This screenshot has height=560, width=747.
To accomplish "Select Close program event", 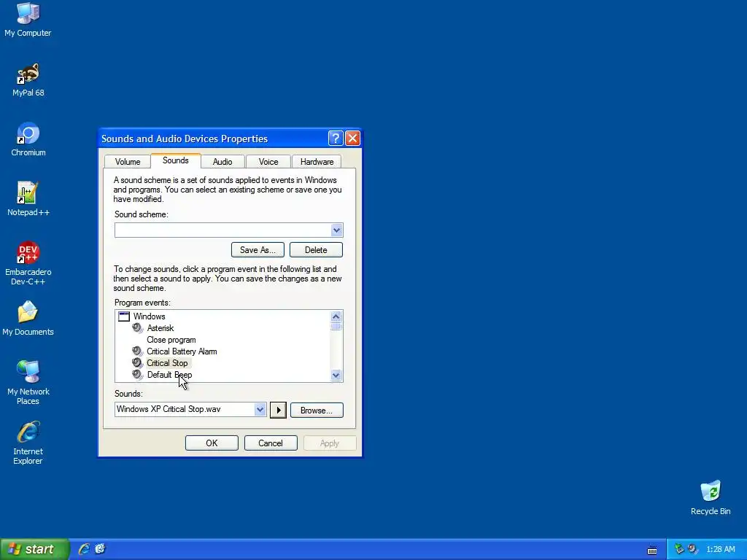I will (171, 340).
